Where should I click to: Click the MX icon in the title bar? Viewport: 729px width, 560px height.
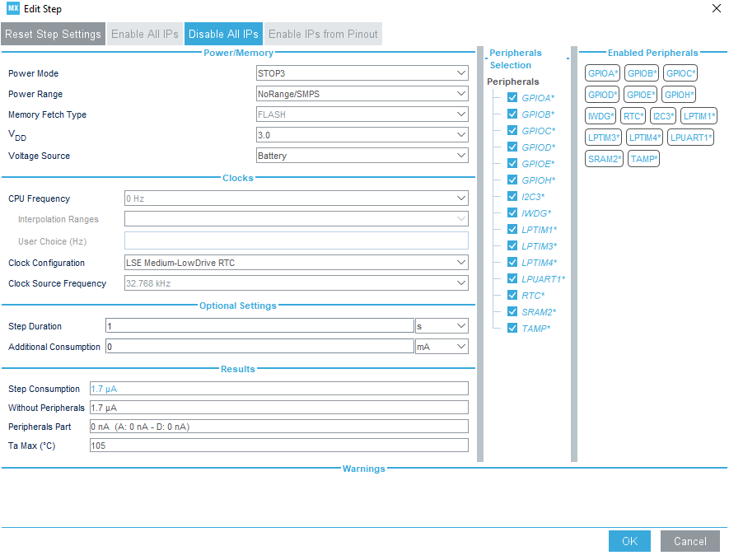[x=11, y=8]
